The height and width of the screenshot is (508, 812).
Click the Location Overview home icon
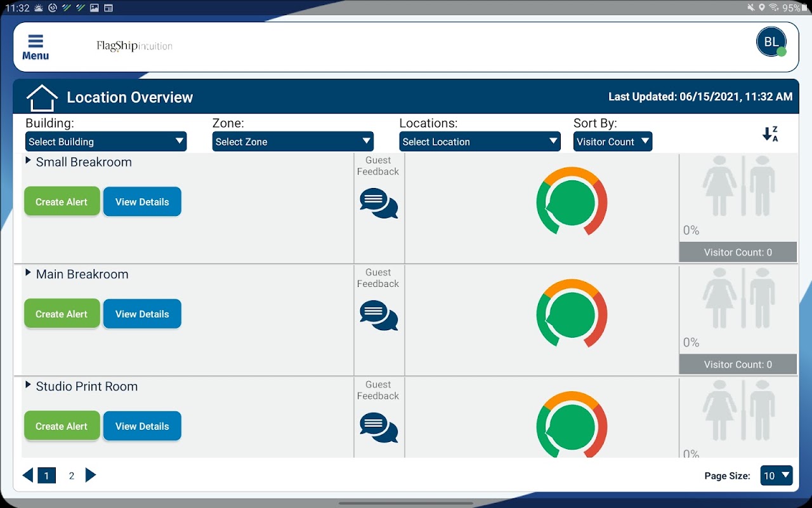(x=42, y=98)
